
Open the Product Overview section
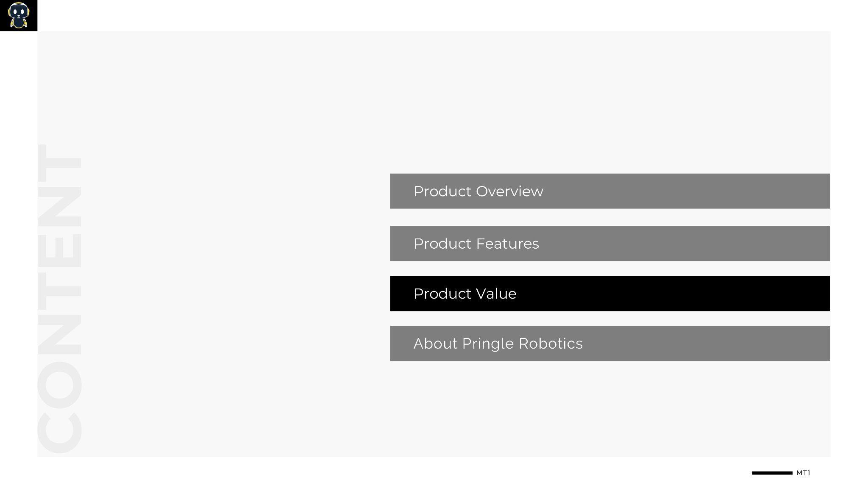pyautogui.click(x=609, y=191)
